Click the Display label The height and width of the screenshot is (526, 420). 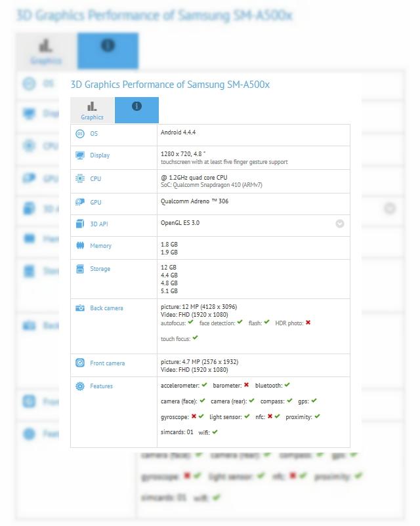click(100, 155)
